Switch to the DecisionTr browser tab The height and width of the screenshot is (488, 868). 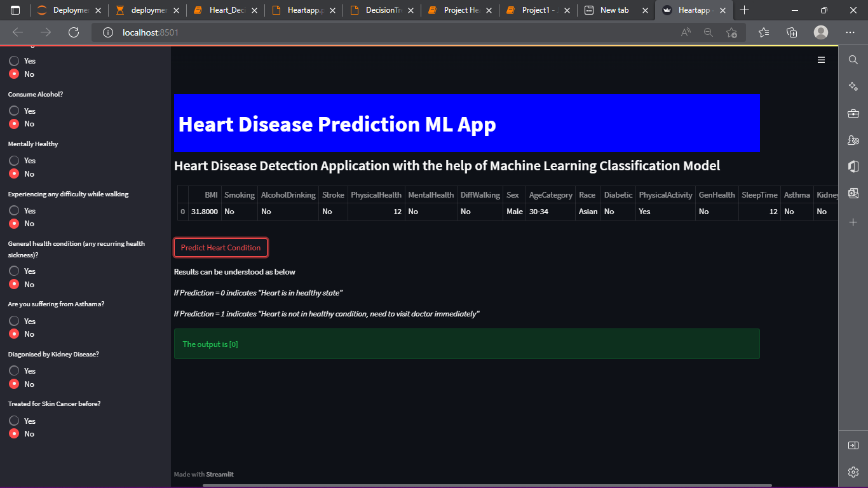(382, 10)
